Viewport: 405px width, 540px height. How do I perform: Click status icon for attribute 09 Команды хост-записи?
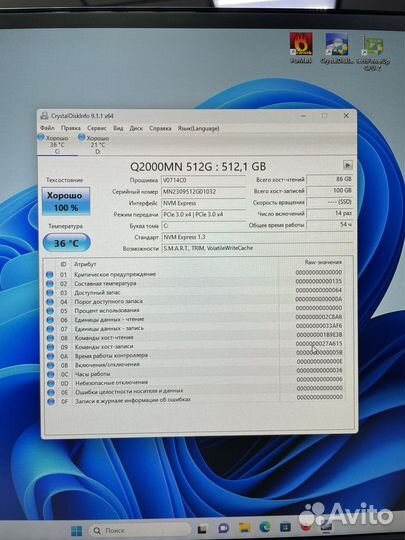pos(51,347)
